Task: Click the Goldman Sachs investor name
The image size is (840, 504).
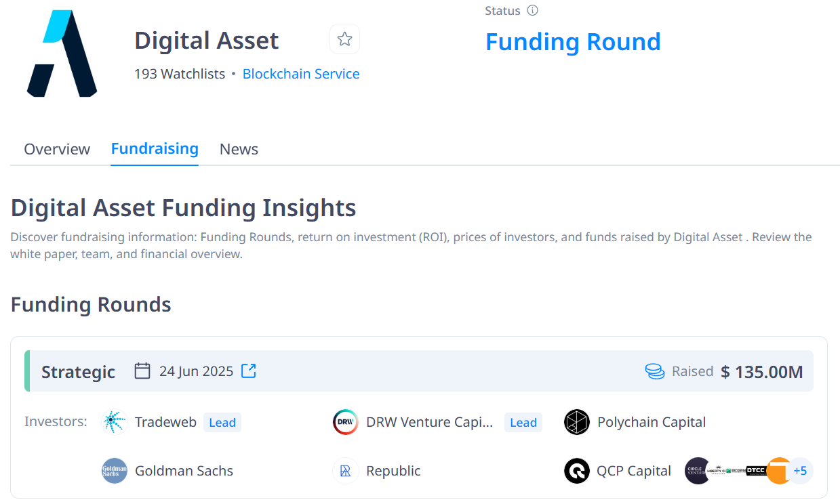Action: pos(184,471)
